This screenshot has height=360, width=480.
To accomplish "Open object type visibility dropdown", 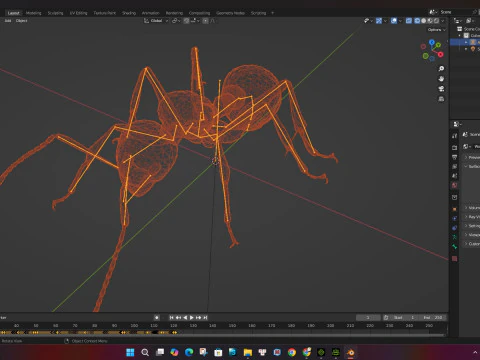I will coord(368,21).
